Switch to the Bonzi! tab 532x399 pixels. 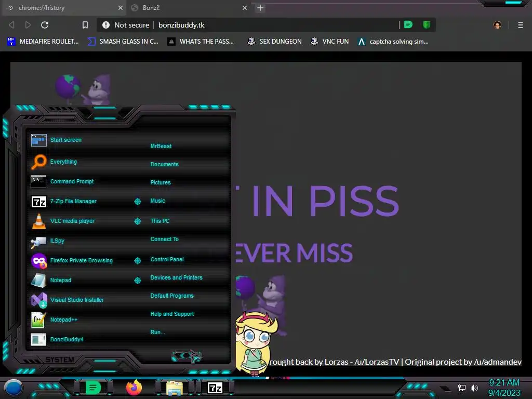(189, 7)
